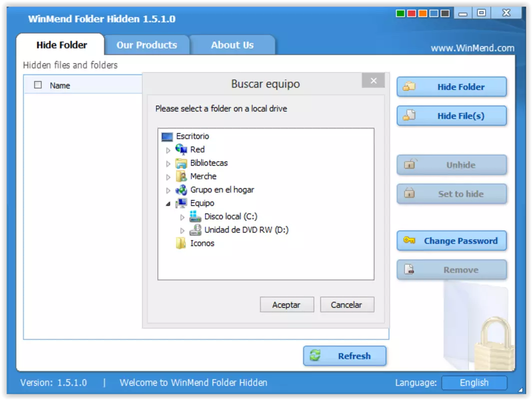Viewport: 532px width, 400px height.
Task: Select the Merche tree label
Action: point(203,176)
